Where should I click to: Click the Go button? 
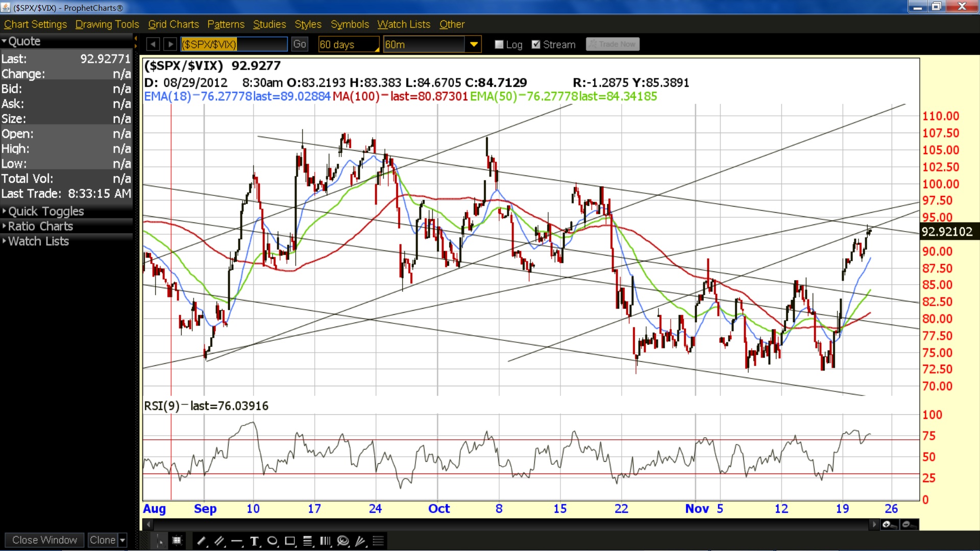[300, 44]
